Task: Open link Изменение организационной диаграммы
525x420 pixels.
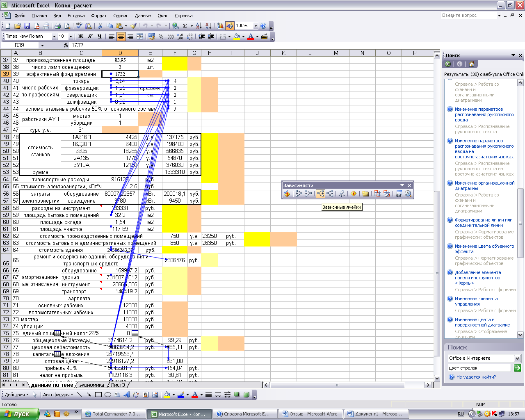Action: click(484, 186)
